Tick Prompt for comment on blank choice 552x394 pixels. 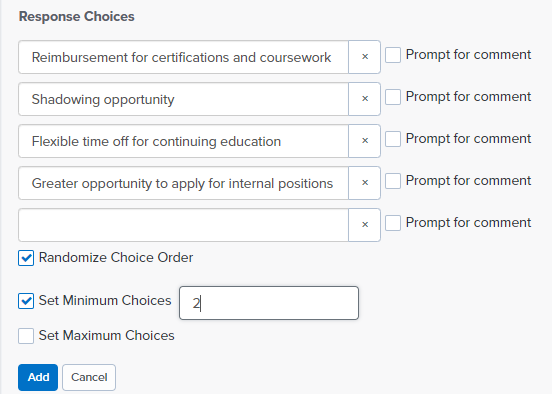tap(393, 223)
